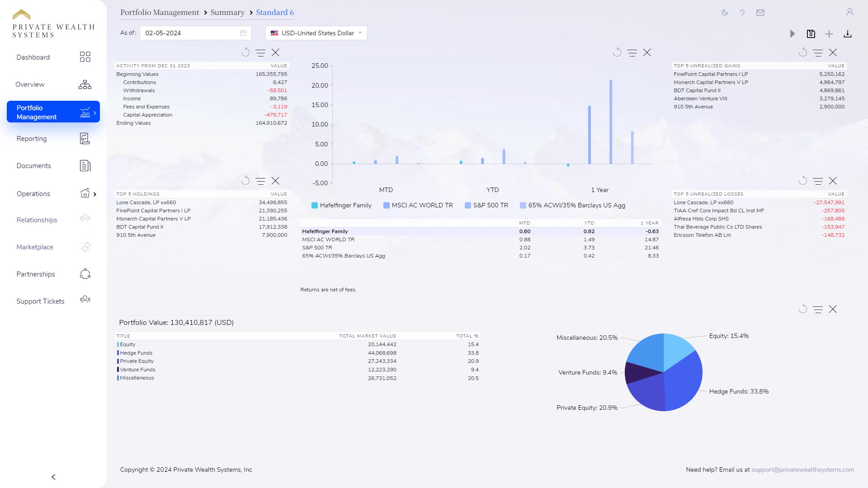This screenshot has width=868, height=488.
Task: Open help via the question mark icon
Action: coord(742,13)
